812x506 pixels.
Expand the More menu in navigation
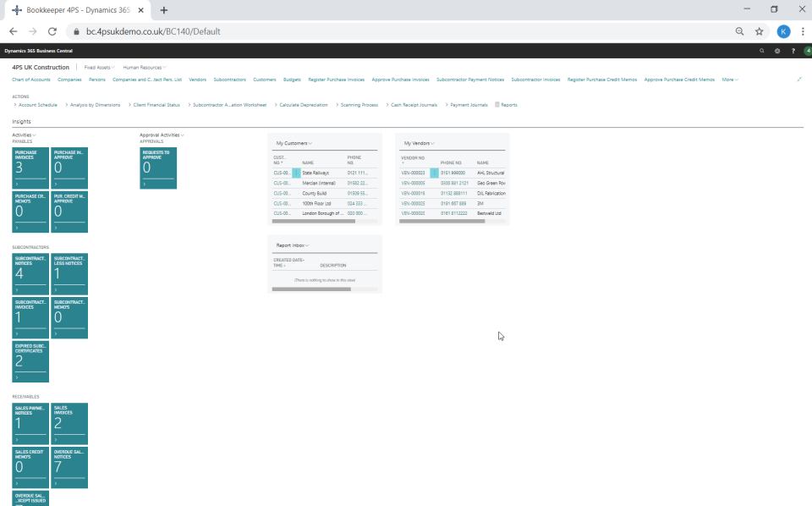(729, 79)
